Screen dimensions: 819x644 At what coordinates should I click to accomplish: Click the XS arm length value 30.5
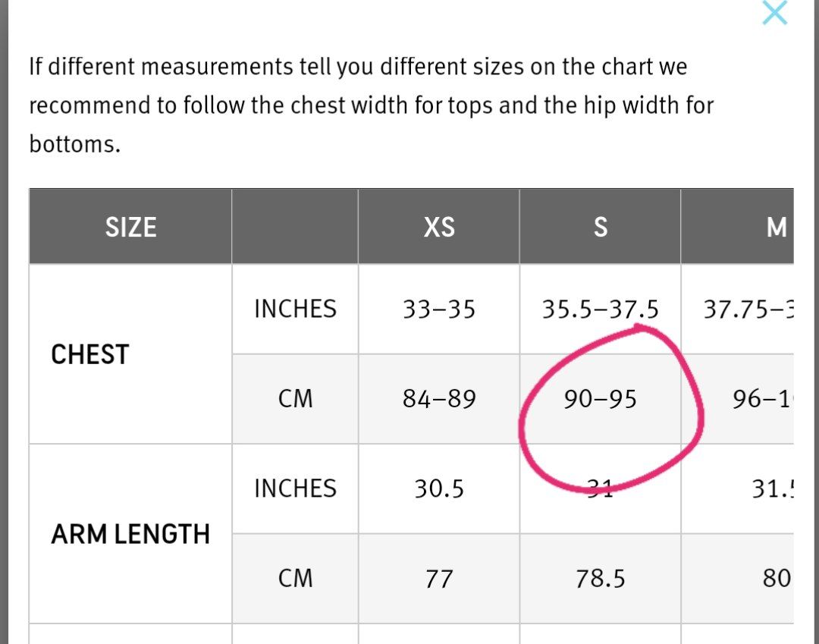point(439,488)
